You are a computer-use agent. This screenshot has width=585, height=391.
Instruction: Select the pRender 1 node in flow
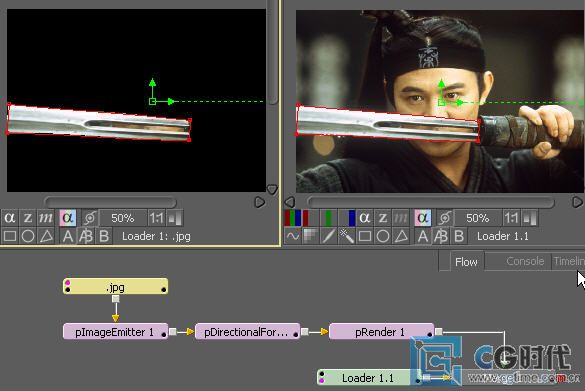pos(381,332)
